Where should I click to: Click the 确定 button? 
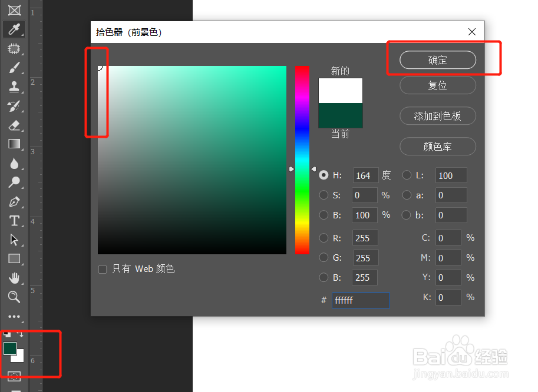438,60
